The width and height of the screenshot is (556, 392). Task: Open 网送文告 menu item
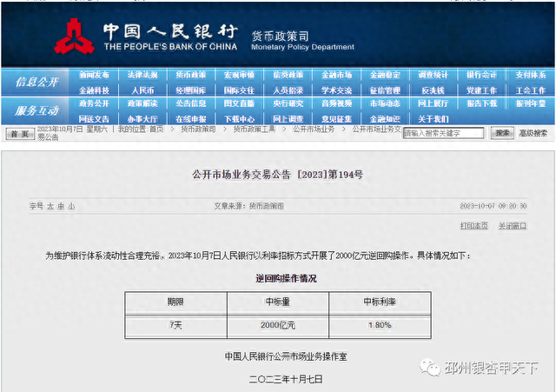pos(94,119)
